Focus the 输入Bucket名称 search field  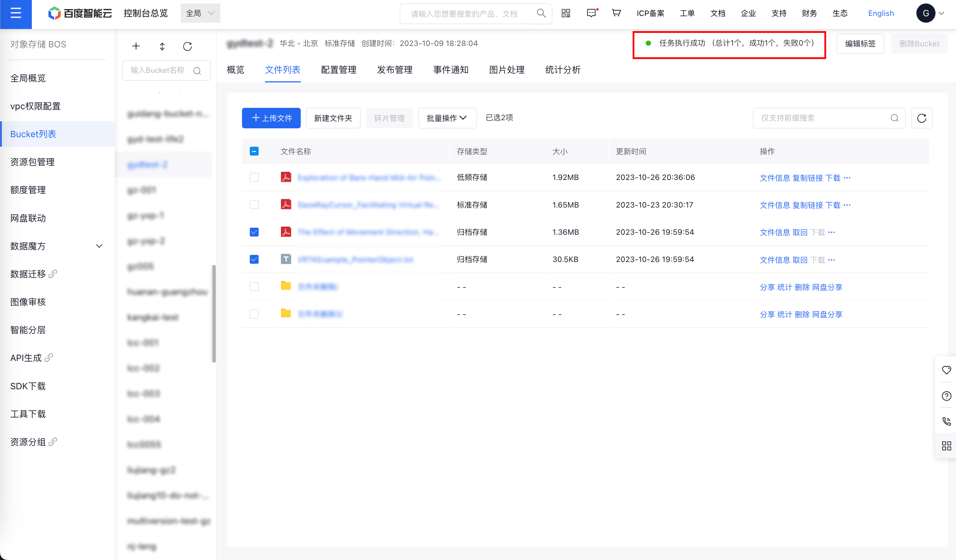tap(167, 70)
